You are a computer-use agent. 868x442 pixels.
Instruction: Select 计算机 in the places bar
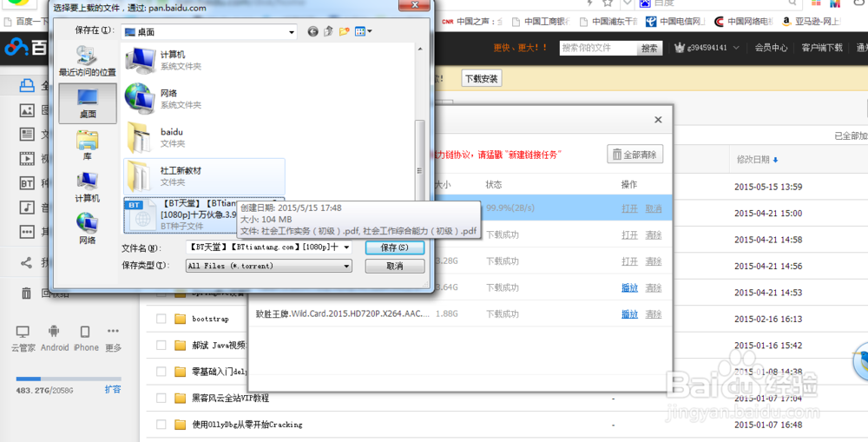tap(88, 188)
